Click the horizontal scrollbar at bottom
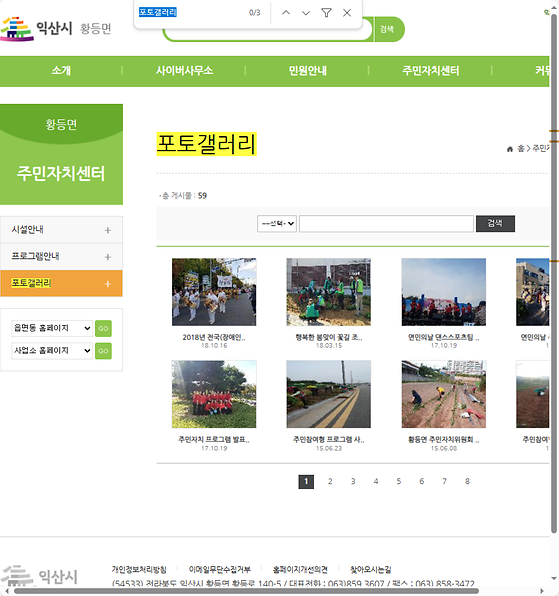Viewport: 559px width, 596px height. point(246,591)
